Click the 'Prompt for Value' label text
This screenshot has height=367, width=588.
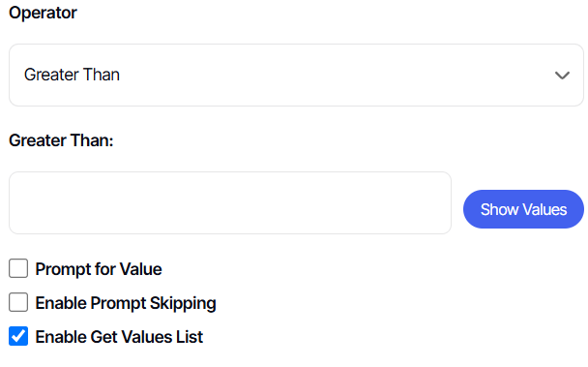click(99, 269)
